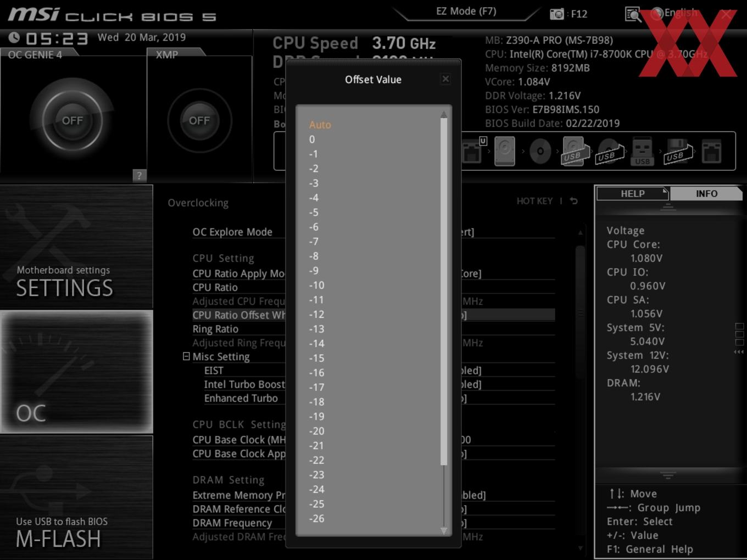
Task: Select offset value -14 in the list
Action: click(316, 343)
